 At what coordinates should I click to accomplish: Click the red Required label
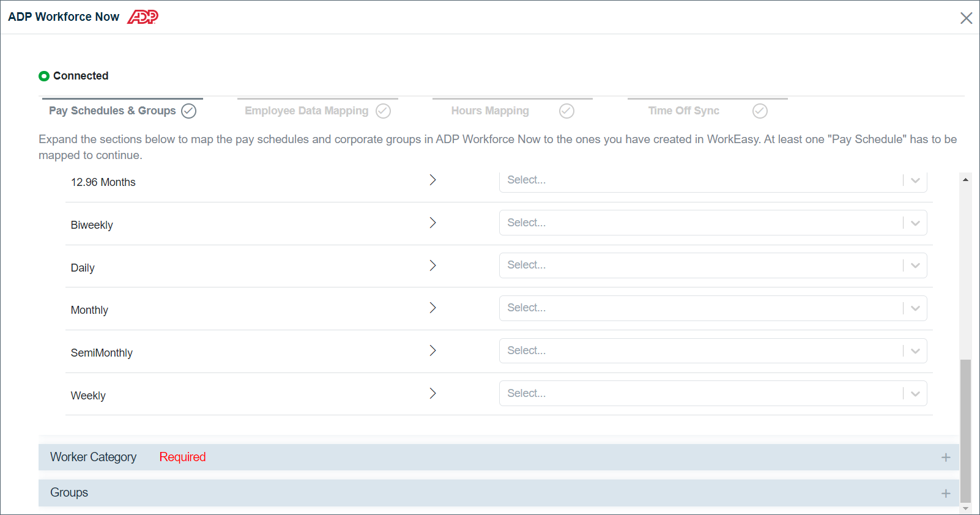[x=182, y=457]
